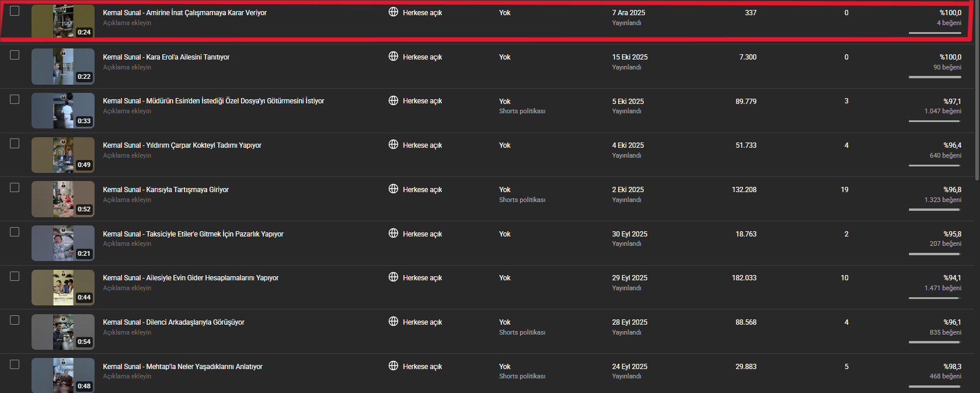The image size is (980, 393).
Task: Open title 'Karısıyla Tartışmaya Giriyor'
Action: pos(166,190)
